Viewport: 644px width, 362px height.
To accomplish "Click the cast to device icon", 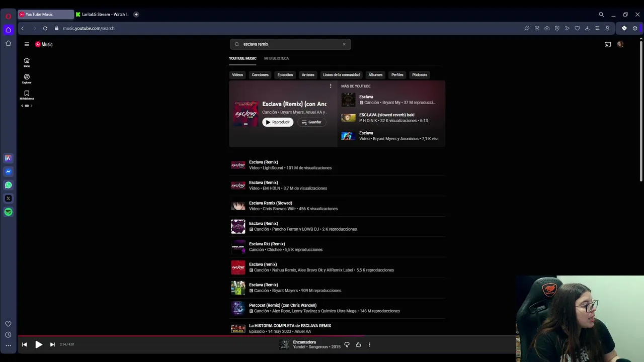I will coord(608,44).
